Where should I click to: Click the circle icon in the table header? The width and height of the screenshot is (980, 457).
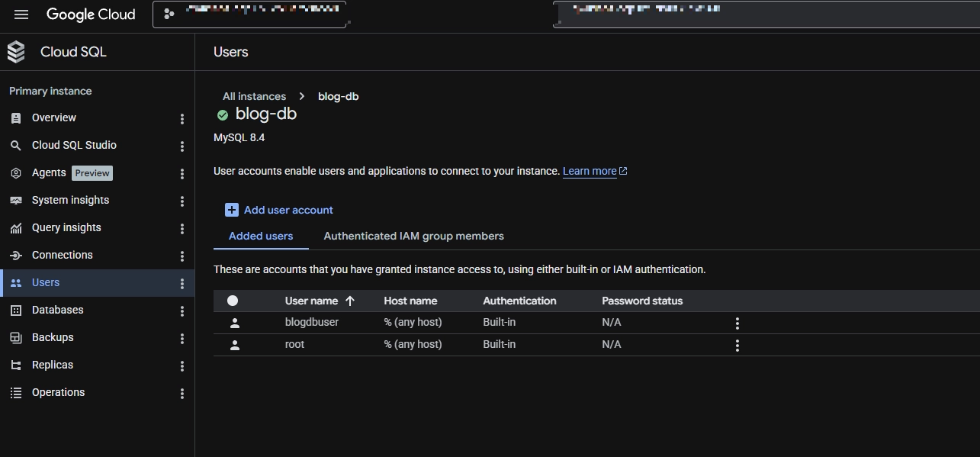click(233, 301)
